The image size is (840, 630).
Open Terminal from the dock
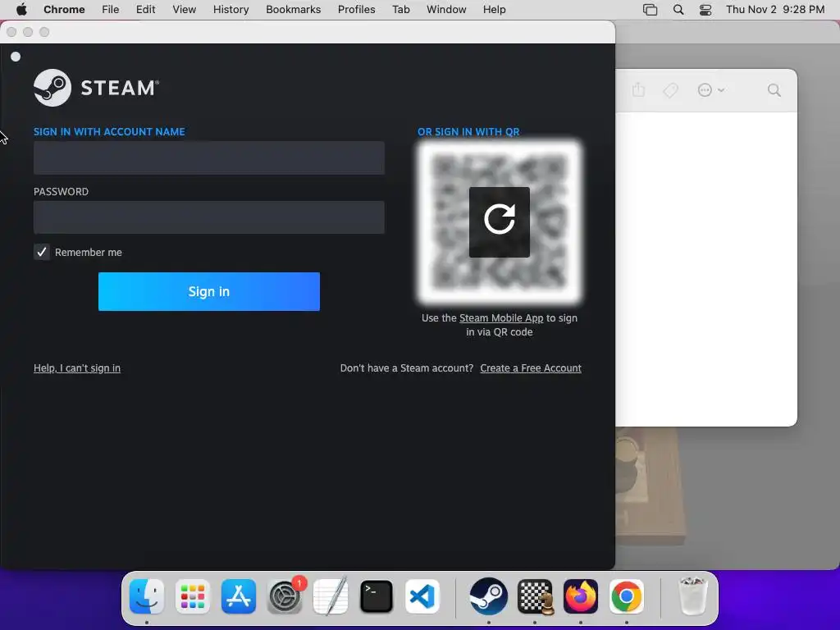tap(376, 596)
